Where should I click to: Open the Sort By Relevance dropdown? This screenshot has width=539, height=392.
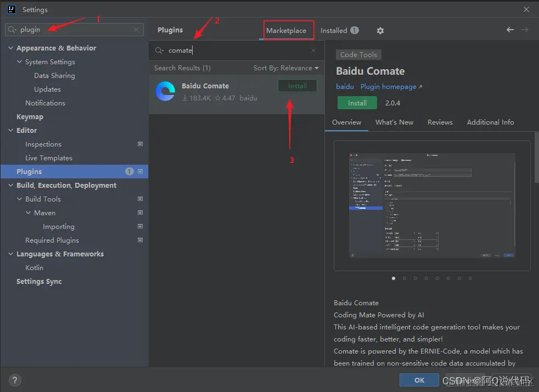click(286, 68)
